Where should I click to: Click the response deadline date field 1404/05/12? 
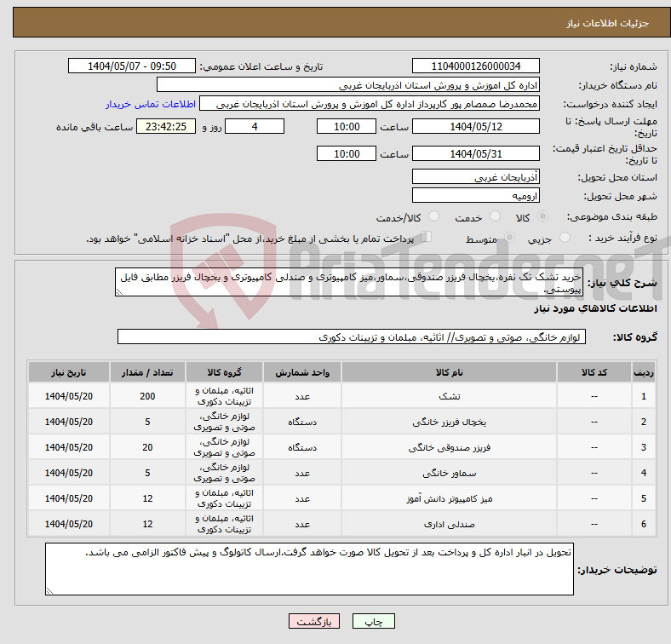tap(475, 127)
